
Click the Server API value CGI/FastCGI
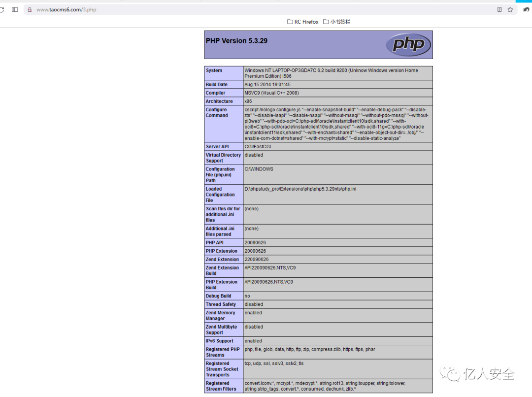258,147
